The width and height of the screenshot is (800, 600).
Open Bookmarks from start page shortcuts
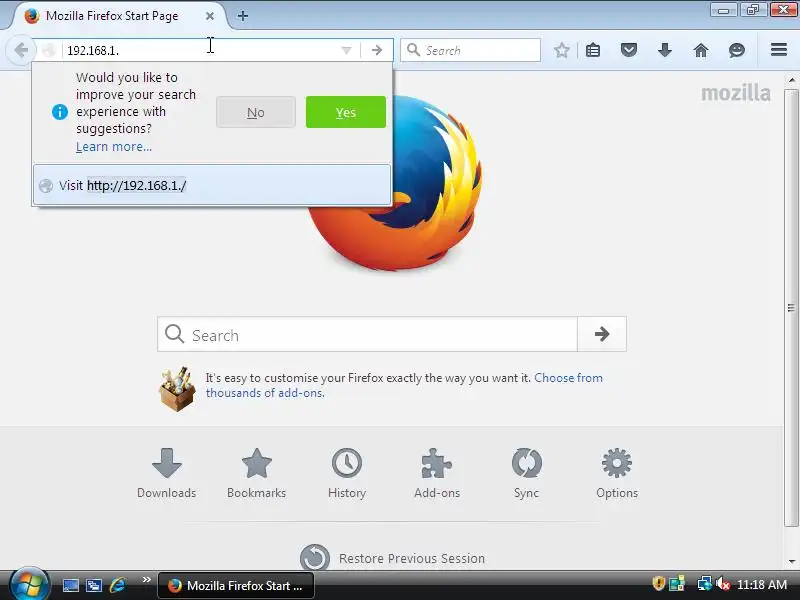[257, 473]
